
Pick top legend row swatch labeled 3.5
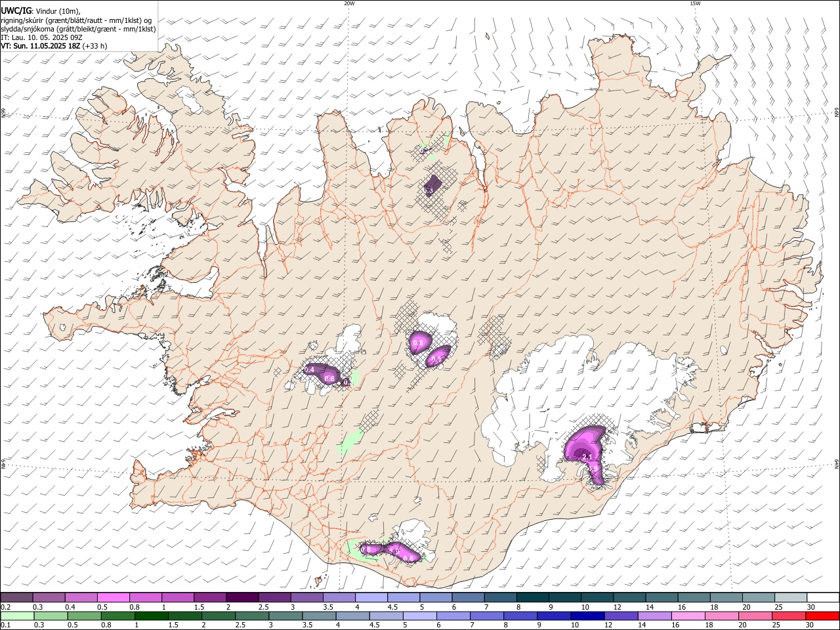[x=339, y=597]
